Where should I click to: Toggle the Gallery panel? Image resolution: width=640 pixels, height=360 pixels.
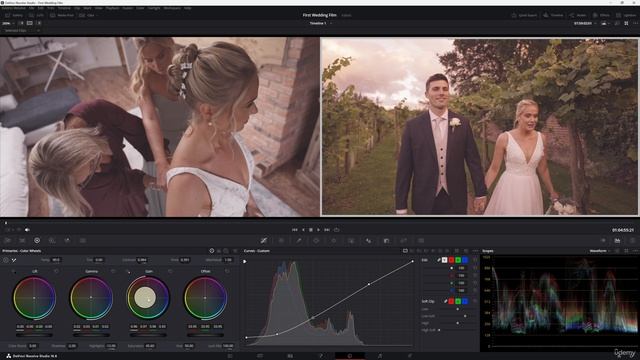(14, 15)
